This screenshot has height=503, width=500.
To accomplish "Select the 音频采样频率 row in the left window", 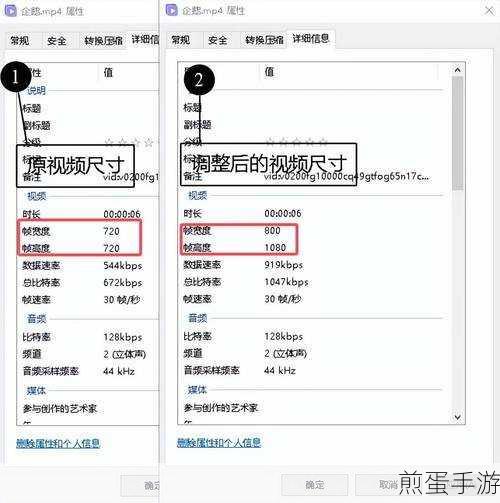I will [x=88, y=371].
